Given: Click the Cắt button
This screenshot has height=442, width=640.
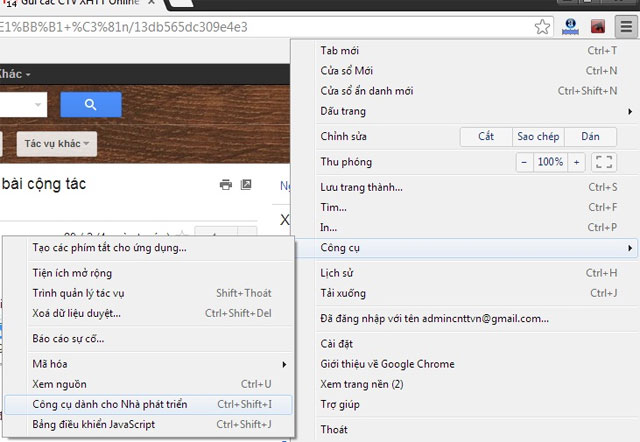Looking at the screenshot, I should pos(486,136).
